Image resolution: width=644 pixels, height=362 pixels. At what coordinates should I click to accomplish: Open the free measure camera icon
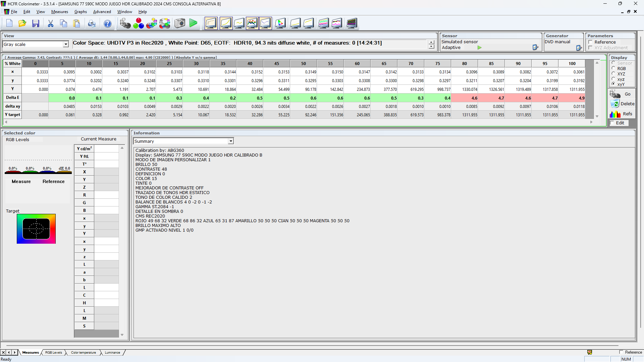(179, 23)
